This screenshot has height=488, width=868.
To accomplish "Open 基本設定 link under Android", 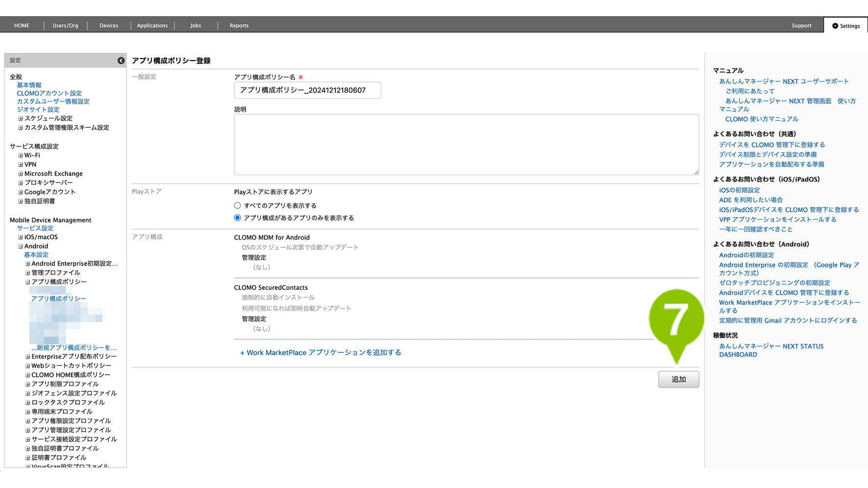I will tap(36, 255).
